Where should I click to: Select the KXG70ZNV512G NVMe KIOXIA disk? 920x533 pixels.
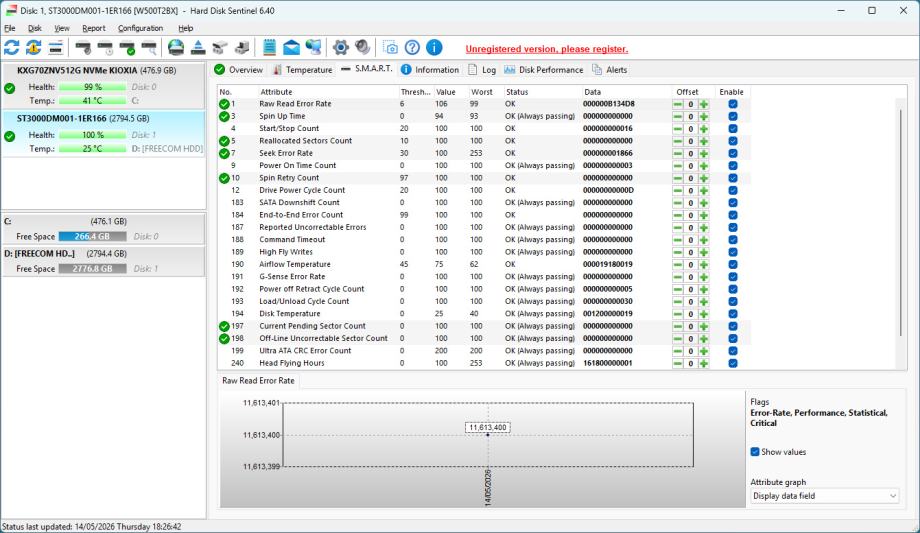coord(103,85)
